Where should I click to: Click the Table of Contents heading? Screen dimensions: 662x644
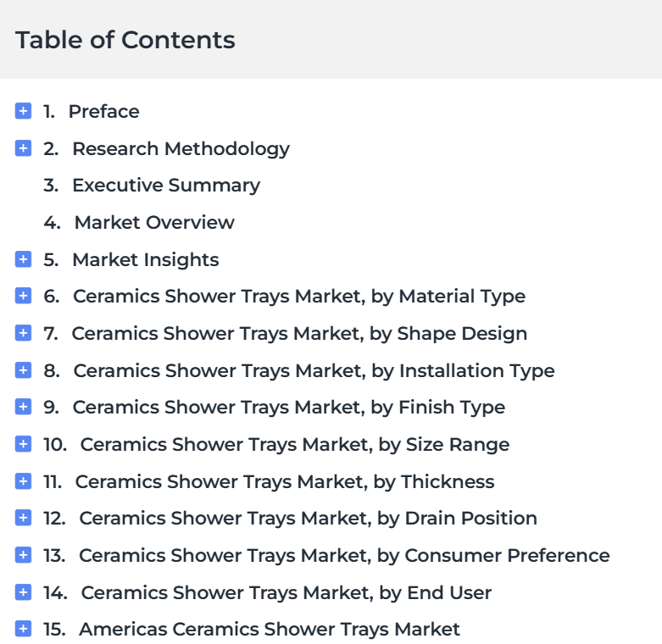[125, 40]
